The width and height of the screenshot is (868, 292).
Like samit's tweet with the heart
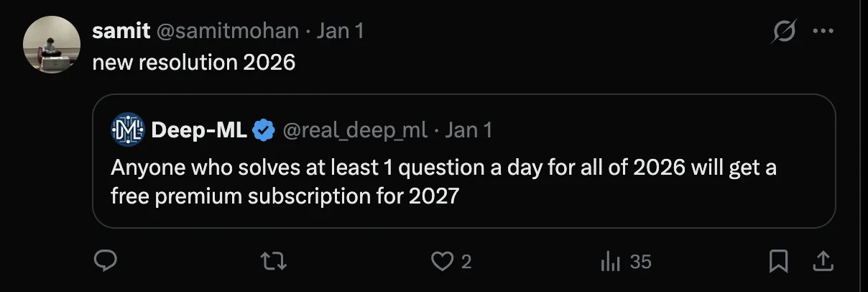coord(441,262)
